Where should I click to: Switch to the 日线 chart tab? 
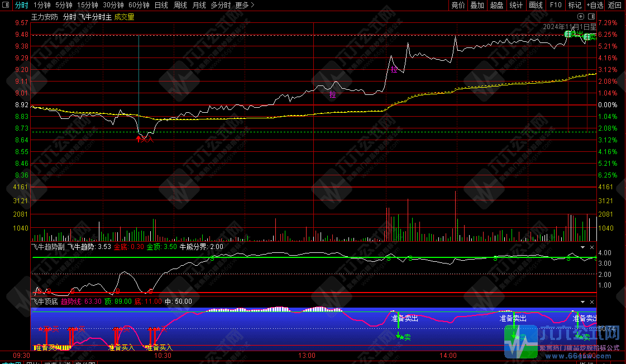(161, 5)
